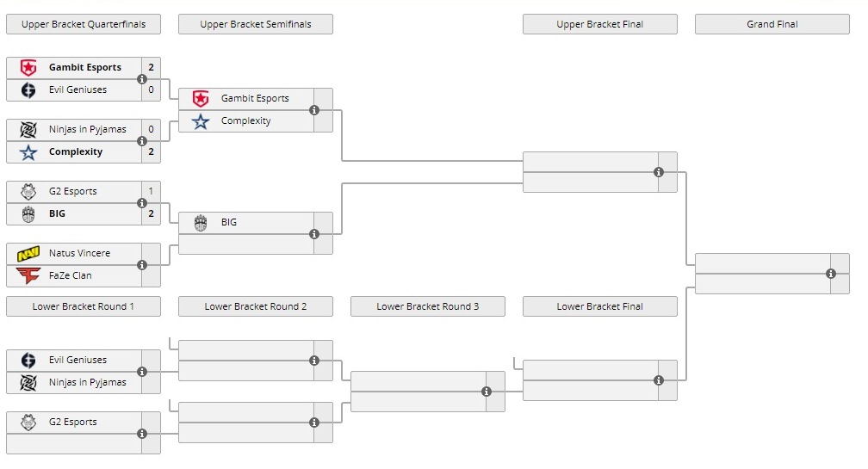The width and height of the screenshot is (868, 469).
Task: Click Gambit Esports logo in quarterfinals
Action: coord(28,67)
